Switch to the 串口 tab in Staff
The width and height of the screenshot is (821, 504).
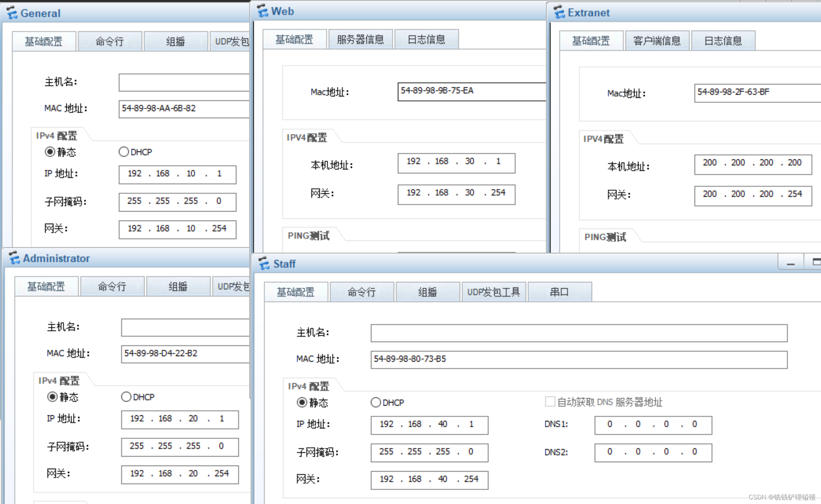pos(559,292)
